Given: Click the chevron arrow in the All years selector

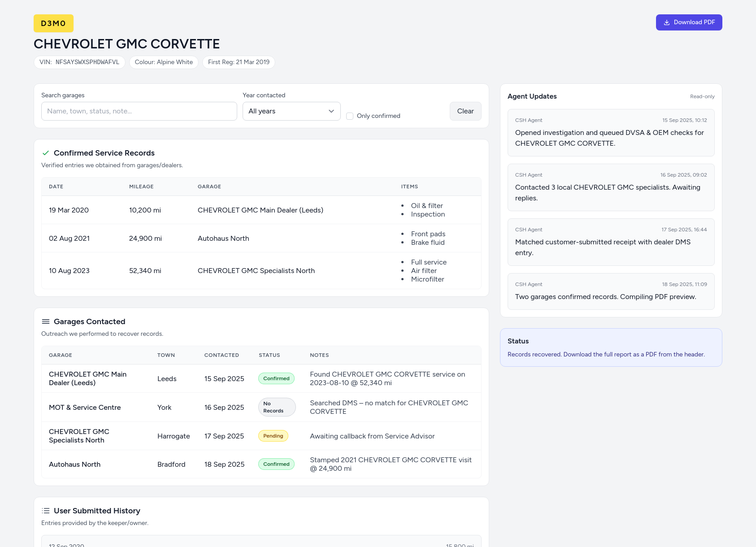Looking at the screenshot, I should 331,111.
